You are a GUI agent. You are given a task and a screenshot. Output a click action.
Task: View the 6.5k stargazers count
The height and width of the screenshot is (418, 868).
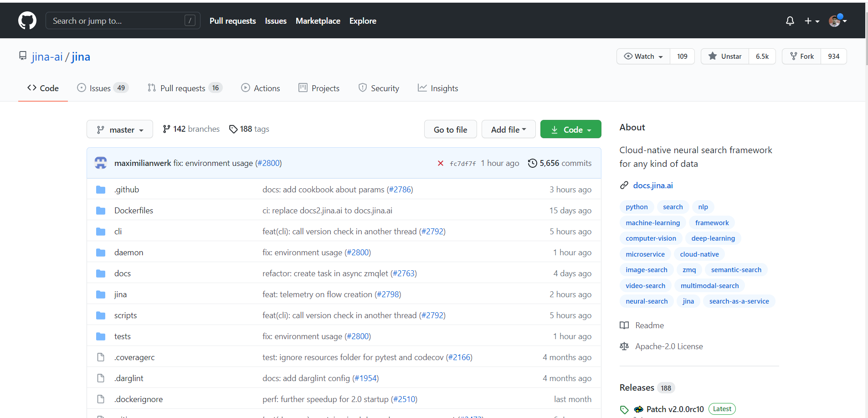coord(762,56)
